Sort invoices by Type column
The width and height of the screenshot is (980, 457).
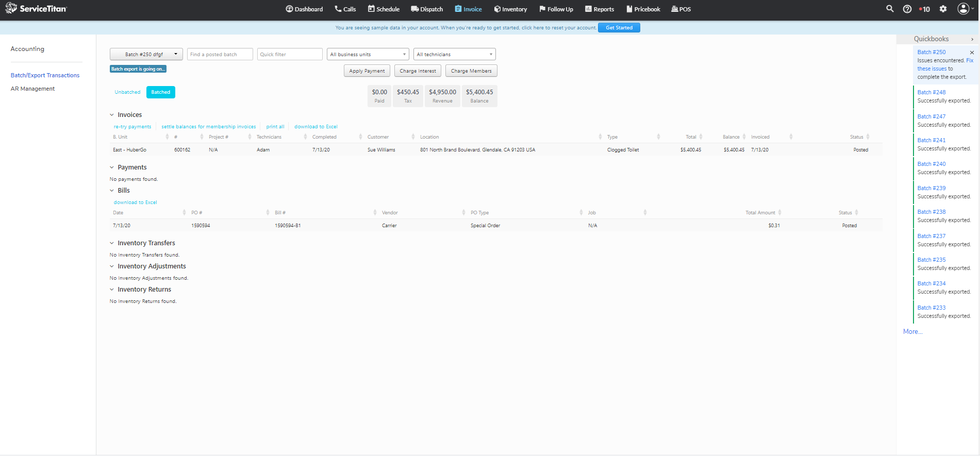pyautogui.click(x=658, y=137)
